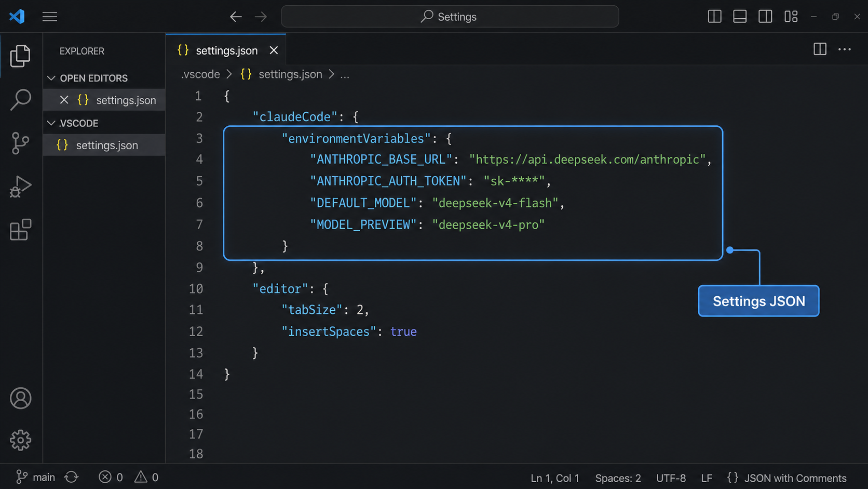Click the settings.json breadcrumb segment
This screenshot has height=489, width=868.
click(290, 74)
